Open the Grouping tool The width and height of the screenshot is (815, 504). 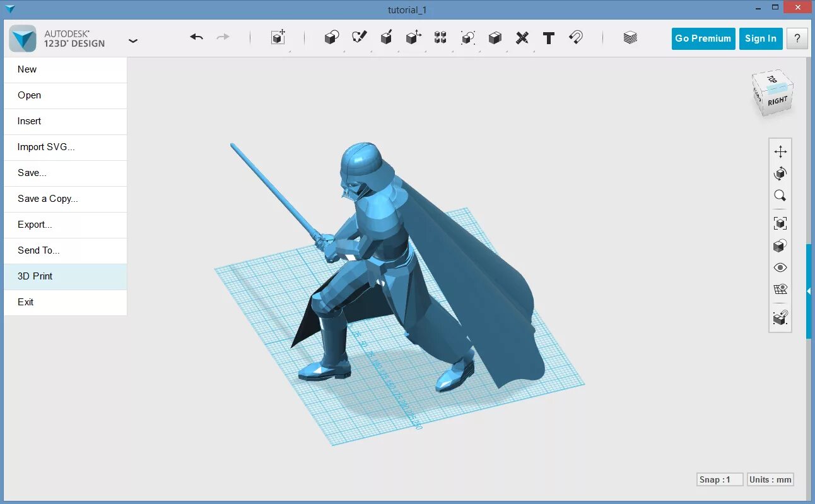(467, 38)
